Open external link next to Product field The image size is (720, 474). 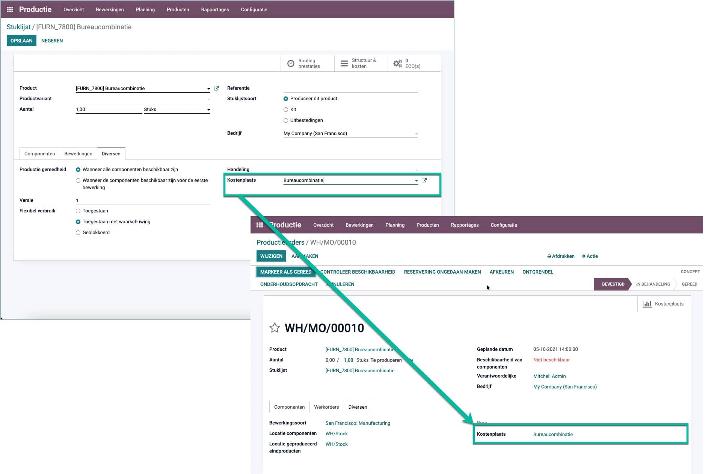click(217, 88)
